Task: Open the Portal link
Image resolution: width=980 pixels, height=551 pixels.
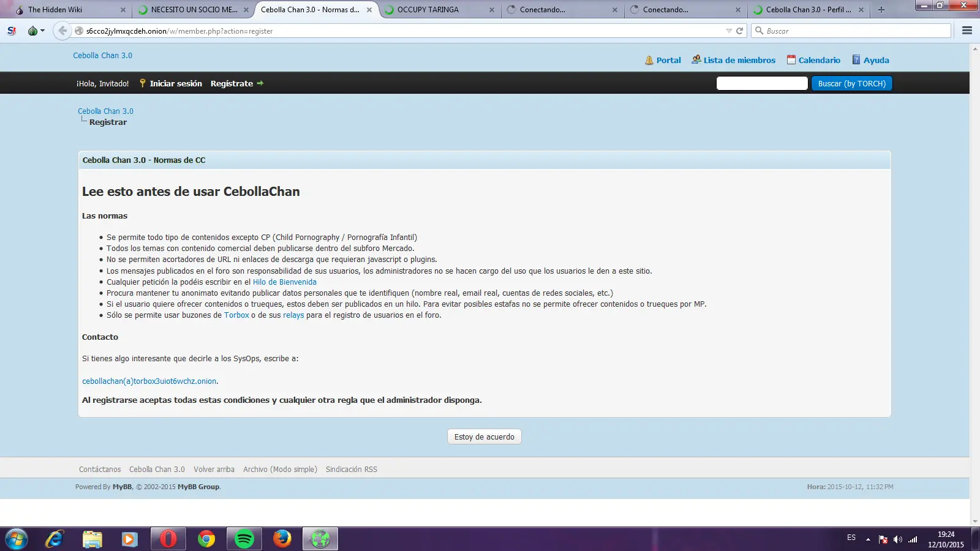Action: tap(669, 60)
